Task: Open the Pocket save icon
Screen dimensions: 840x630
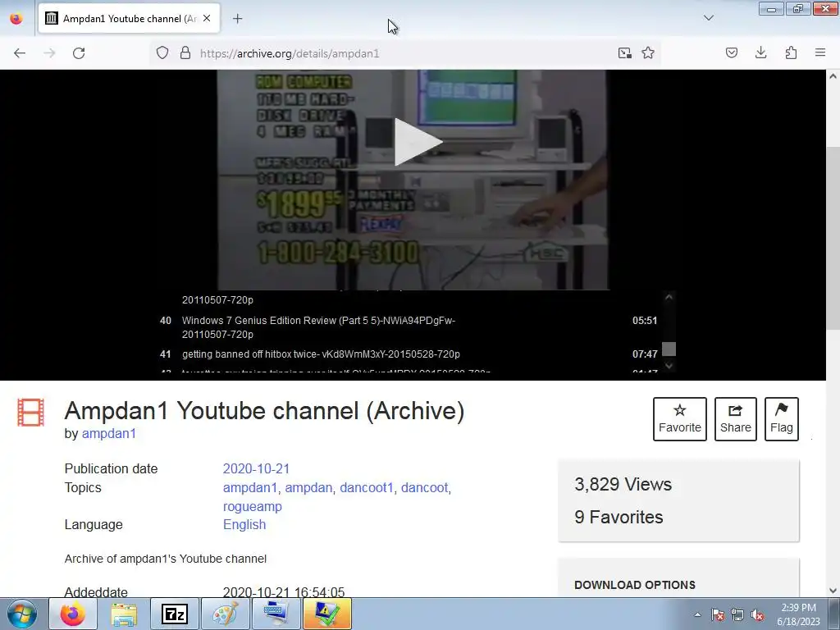Action: pyautogui.click(x=732, y=53)
